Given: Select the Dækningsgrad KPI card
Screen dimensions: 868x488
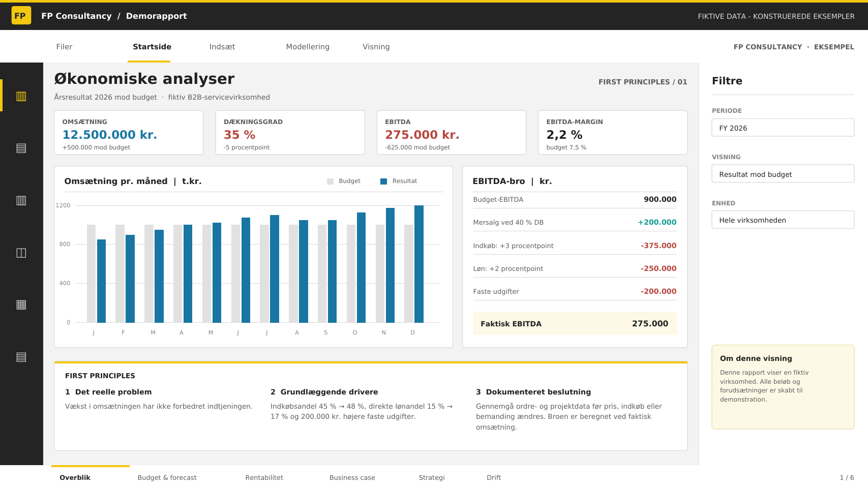Looking at the screenshot, I should click(290, 132).
